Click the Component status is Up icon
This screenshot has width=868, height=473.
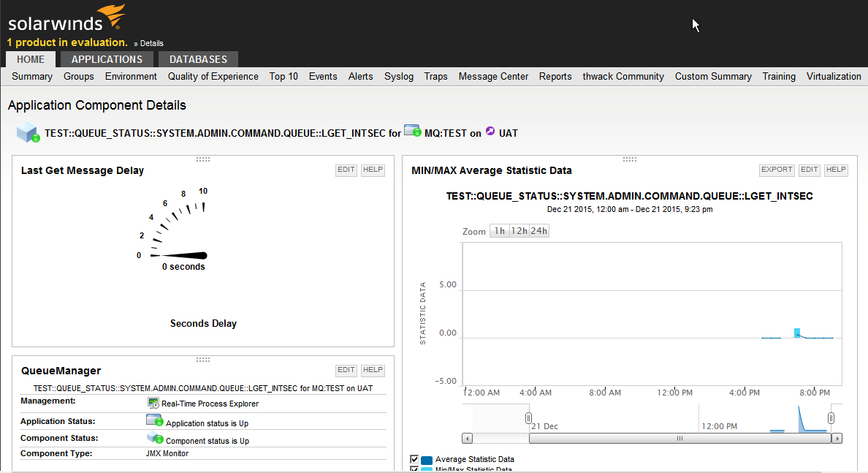[154, 438]
